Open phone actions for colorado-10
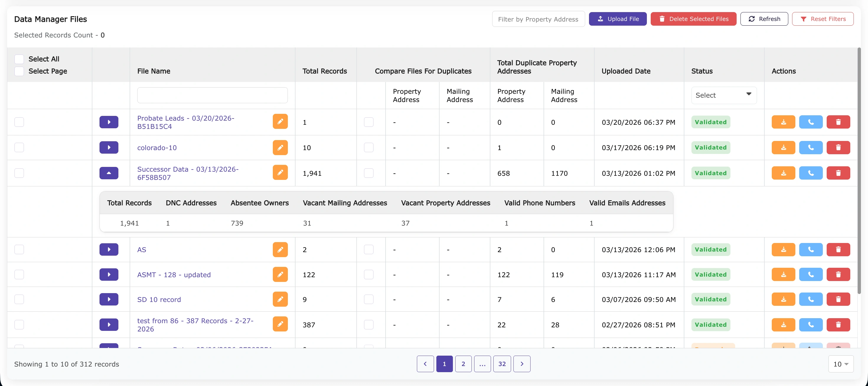Screen dimensions: 868x386 click(x=811, y=147)
